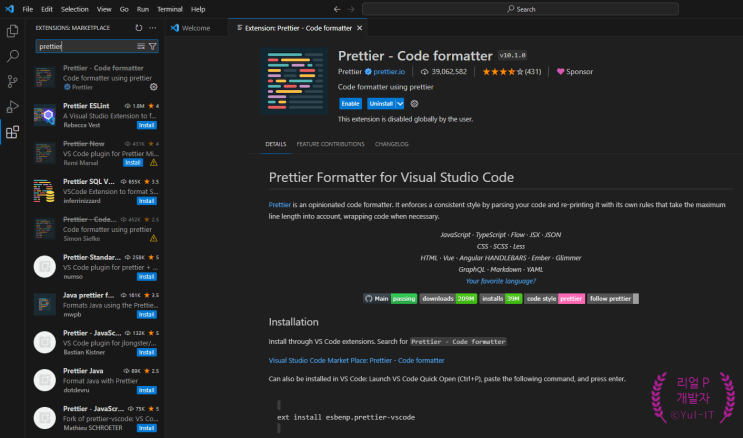Open the Run menu
The width and height of the screenshot is (743, 438).
click(143, 9)
